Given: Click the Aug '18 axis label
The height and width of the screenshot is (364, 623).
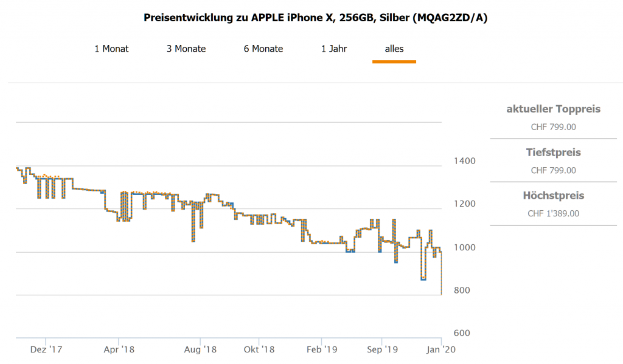Looking at the screenshot, I should (200, 349).
